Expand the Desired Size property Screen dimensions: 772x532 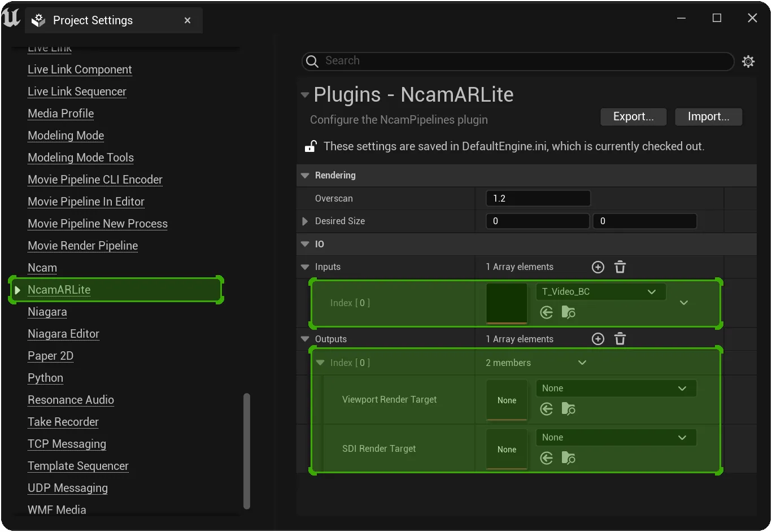305,221
